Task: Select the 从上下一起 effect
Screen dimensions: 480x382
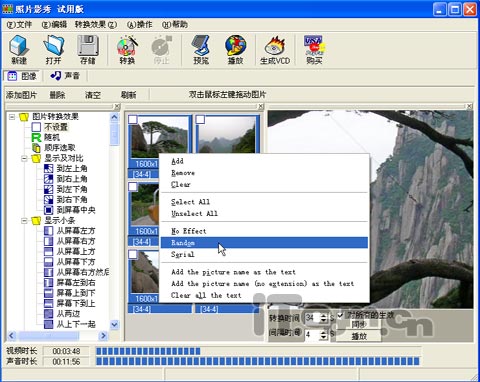Action: tap(49, 324)
